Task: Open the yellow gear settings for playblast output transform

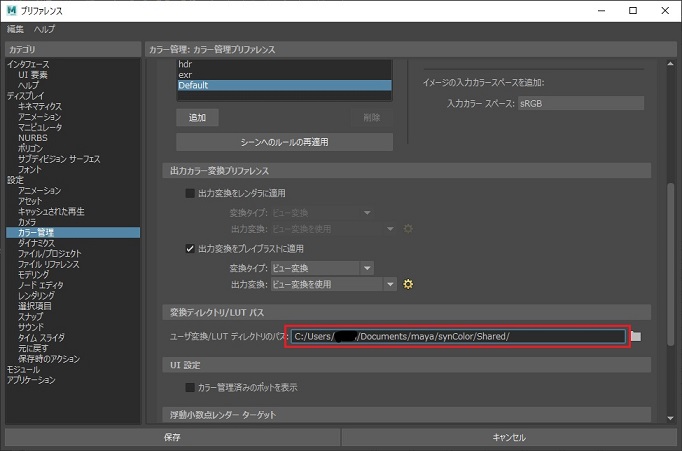Action: click(408, 284)
